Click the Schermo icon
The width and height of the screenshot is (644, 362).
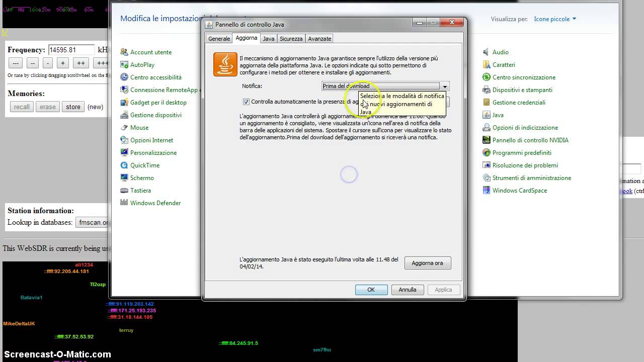[124, 178]
